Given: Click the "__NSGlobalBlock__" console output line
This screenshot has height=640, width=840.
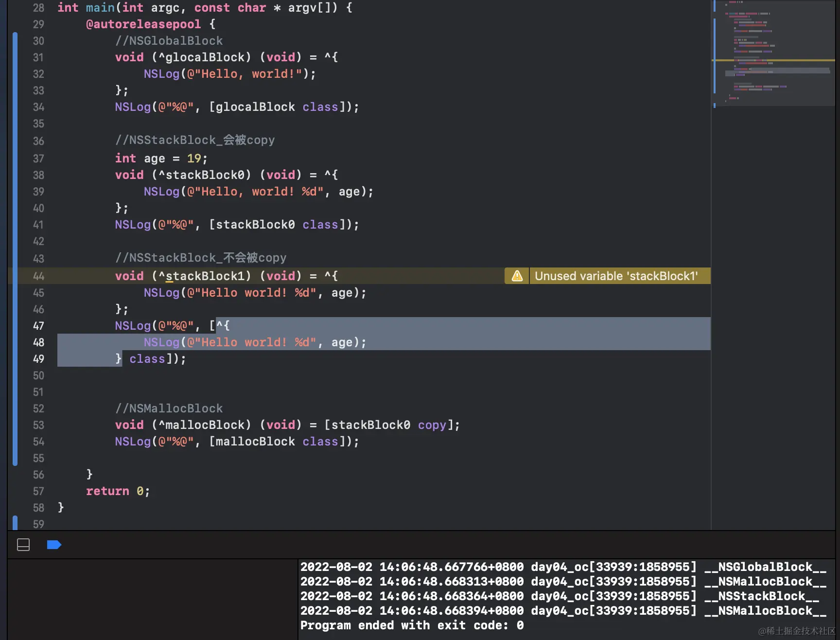Looking at the screenshot, I should pyautogui.click(x=563, y=567).
